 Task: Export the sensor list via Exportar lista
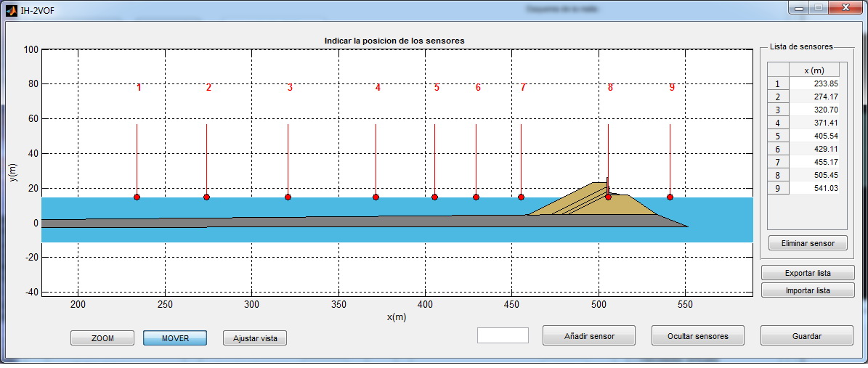click(808, 274)
